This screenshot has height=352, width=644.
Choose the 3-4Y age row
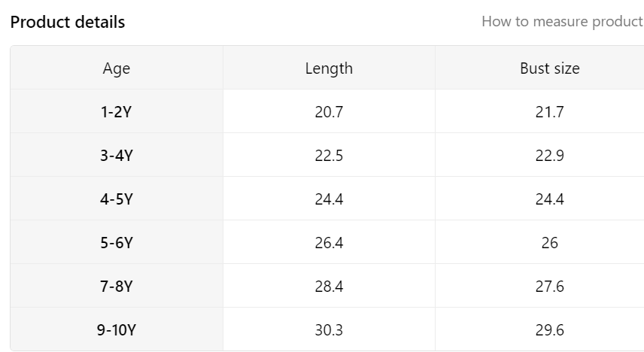117,156
